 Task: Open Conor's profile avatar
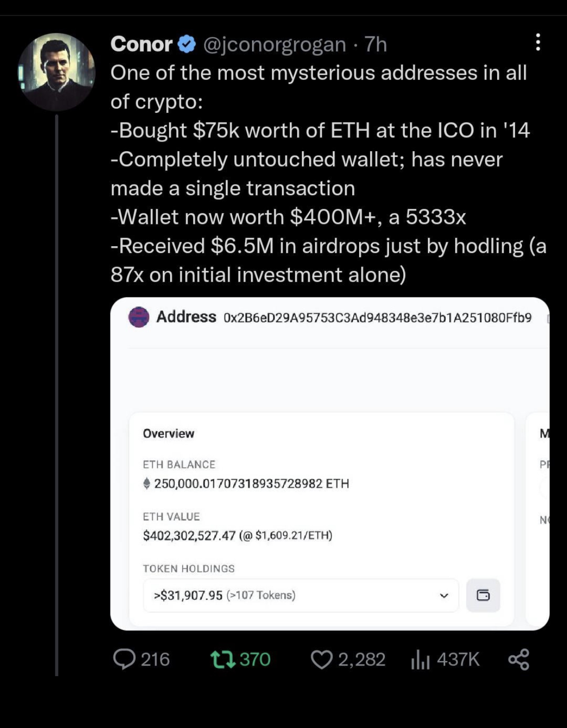(56, 71)
